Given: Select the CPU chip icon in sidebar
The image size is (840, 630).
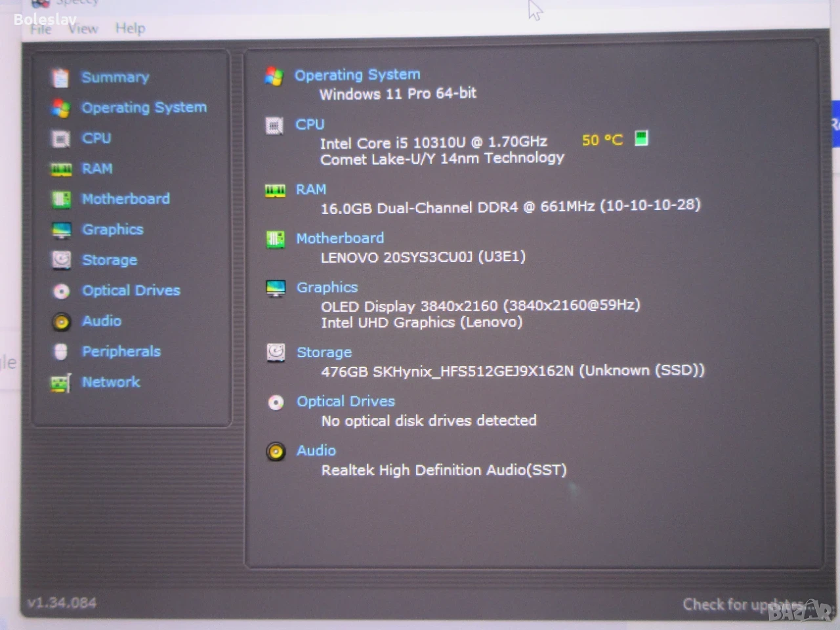Looking at the screenshot, I should coord(61,138).
